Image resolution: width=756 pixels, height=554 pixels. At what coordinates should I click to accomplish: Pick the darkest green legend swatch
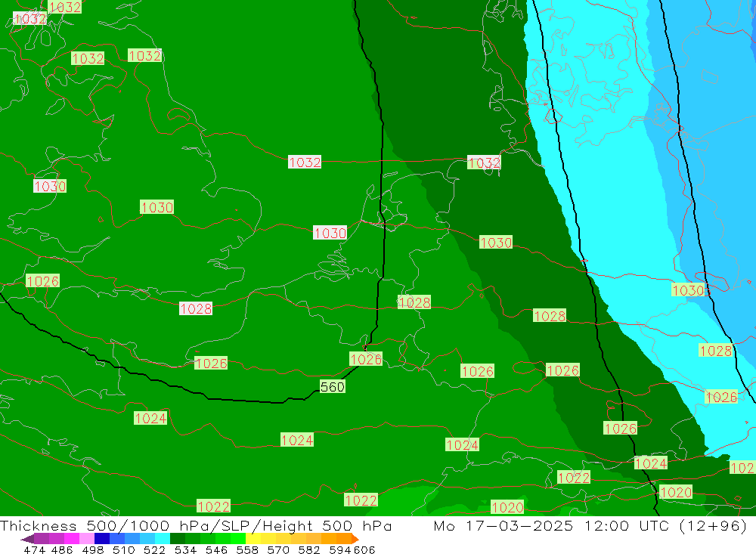pos(178,538)
